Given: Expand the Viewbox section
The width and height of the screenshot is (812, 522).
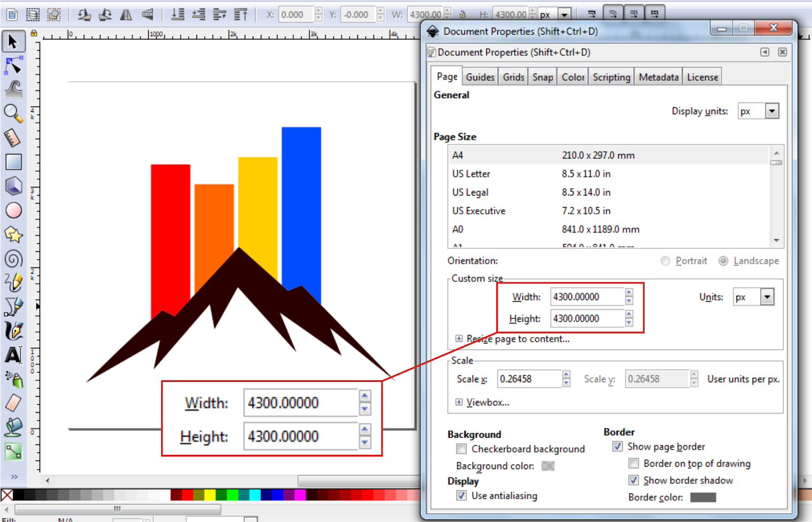Looking at the screenshot, I should 459,402.
